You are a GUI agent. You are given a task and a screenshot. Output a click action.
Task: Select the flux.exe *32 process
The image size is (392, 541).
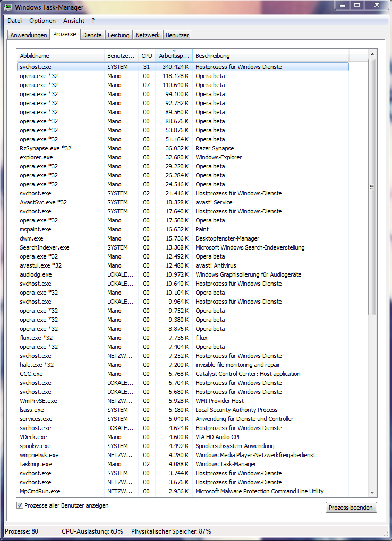pos(183,338)
